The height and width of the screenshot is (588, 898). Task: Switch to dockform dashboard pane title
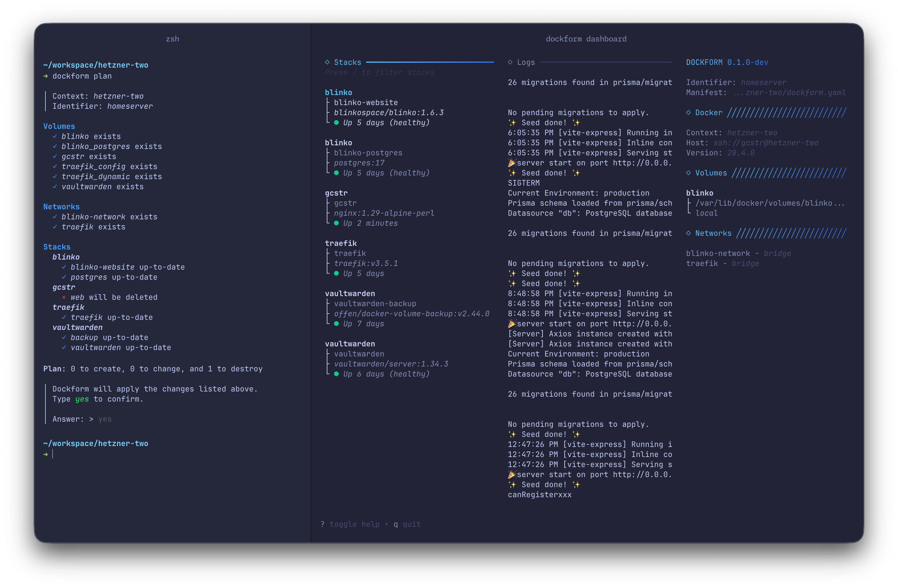click(586, 39)
